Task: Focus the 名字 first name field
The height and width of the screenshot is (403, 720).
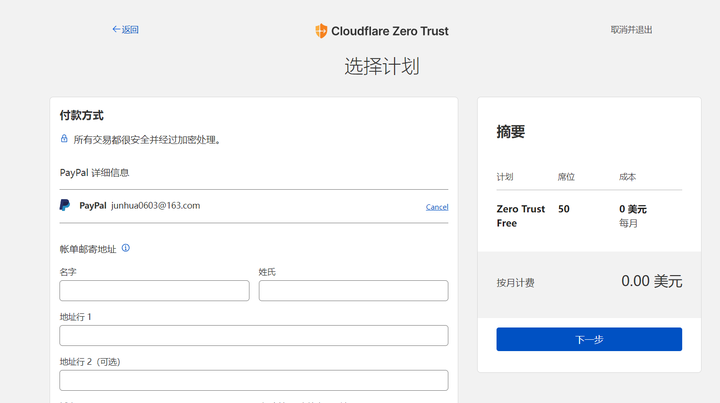Action: click(154, 291)
